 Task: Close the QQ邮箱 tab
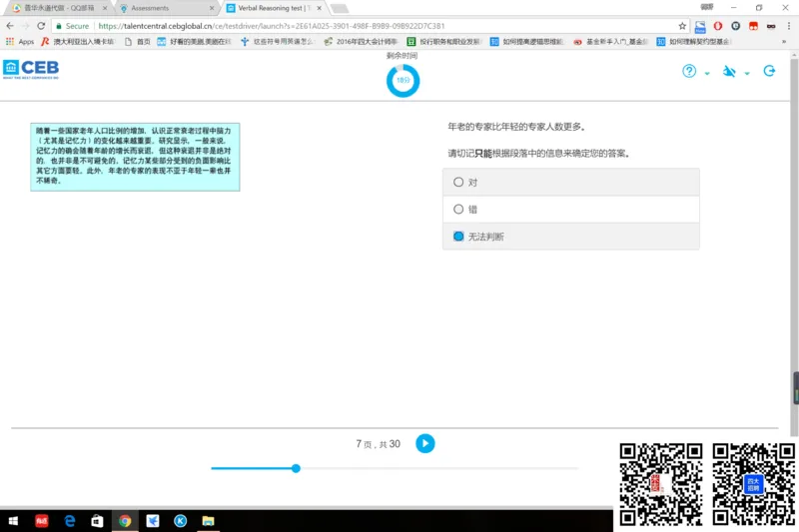tap(105, 8)
